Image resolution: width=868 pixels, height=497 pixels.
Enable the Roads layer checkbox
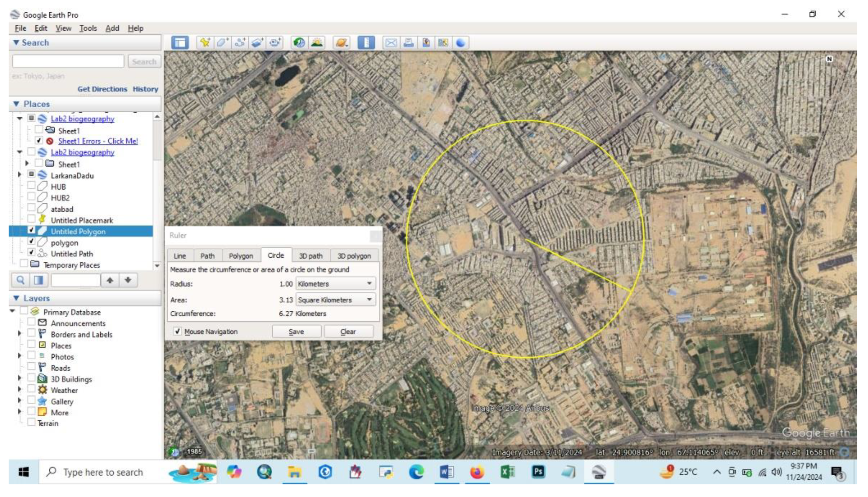[x=31, y=367]
